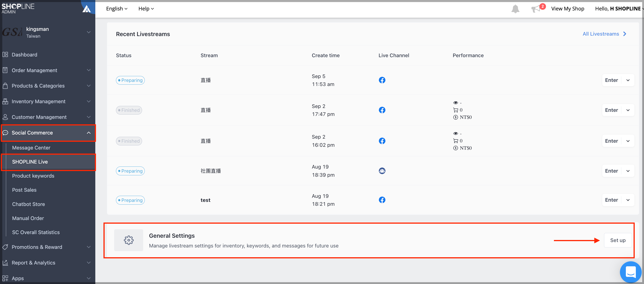Collapse the Social Commerce menu chevron
The image size is (644, 284).
pyautogui.click(x=88, y=133)
